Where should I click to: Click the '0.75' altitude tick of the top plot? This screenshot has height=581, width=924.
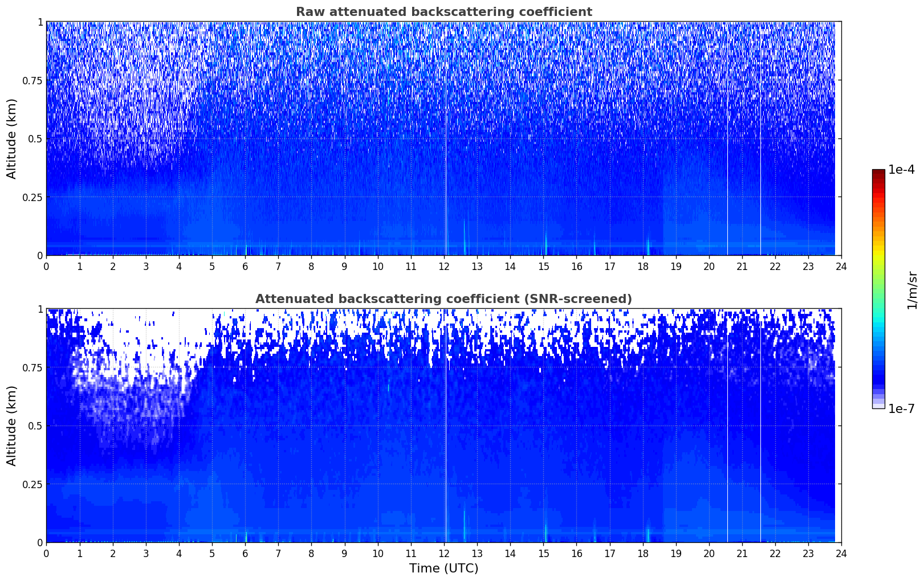pyautogui.click(x=32, y=80)
